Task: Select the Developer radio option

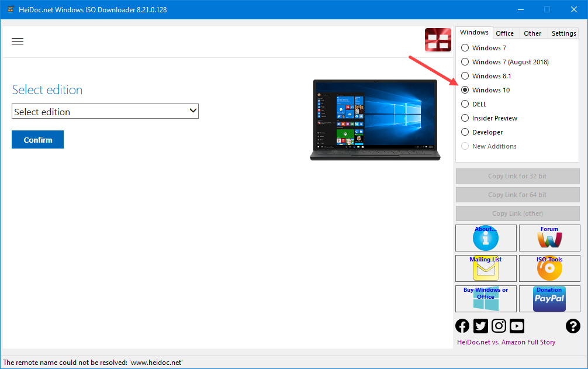Action: 465,132
